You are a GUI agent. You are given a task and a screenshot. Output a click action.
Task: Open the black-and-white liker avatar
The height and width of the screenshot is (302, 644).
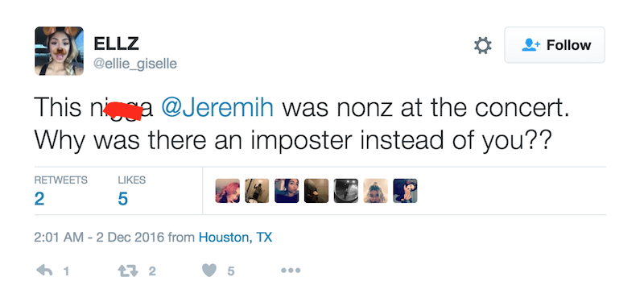[x=346, y=191]
